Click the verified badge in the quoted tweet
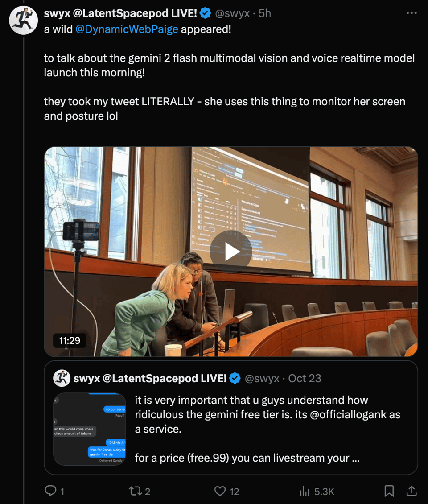 point(235,378)
